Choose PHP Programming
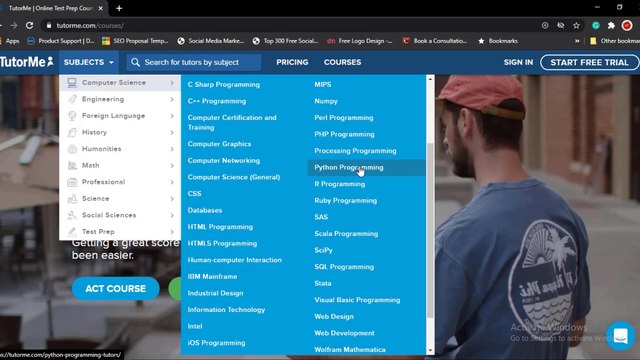The image size is (640, 360). (x=344, y=134)
